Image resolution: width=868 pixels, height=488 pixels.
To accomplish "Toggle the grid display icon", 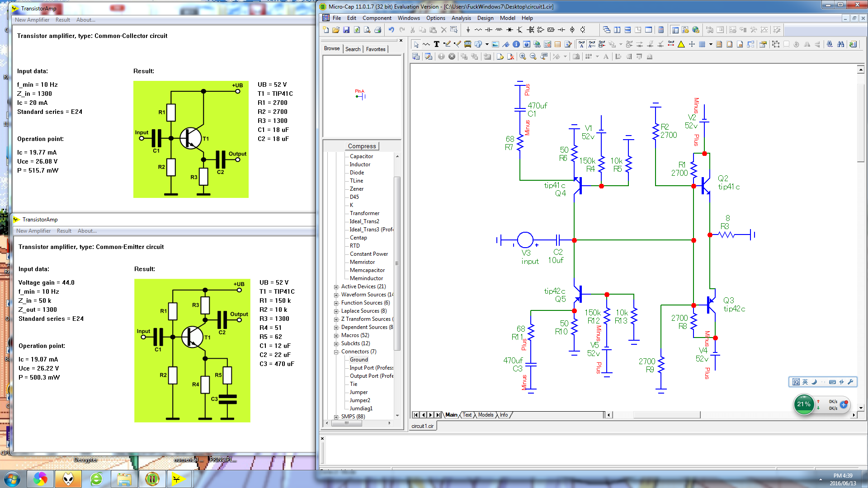I will pos(702,44).
